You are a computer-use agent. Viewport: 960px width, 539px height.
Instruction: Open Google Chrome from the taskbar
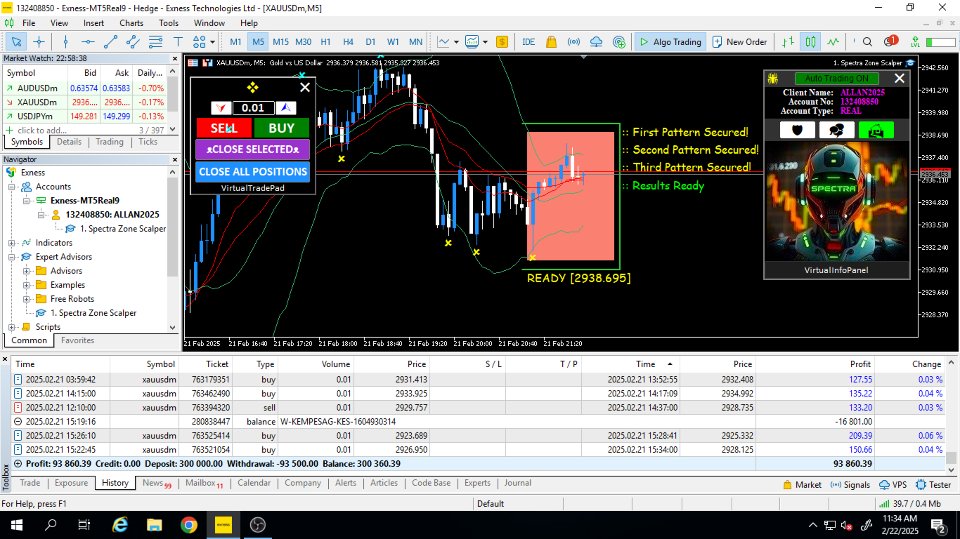189,525
